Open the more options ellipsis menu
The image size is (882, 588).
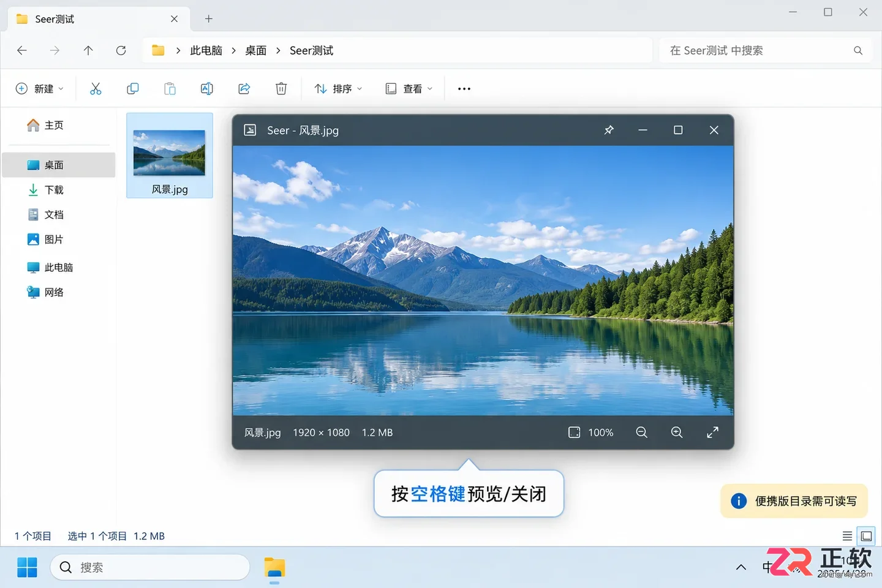point(464,89)
